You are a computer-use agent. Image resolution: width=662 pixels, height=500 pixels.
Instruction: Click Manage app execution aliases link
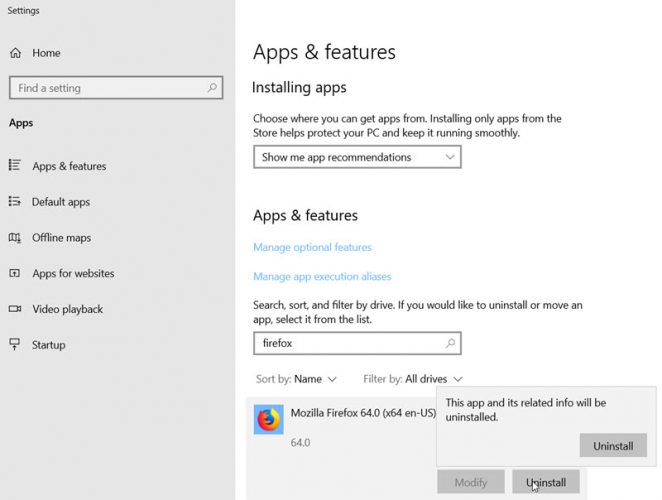tap(322, 276)
